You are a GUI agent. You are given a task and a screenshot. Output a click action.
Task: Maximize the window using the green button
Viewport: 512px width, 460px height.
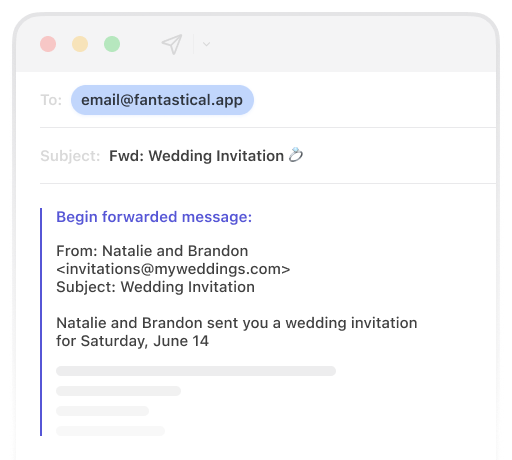(112, 44)
